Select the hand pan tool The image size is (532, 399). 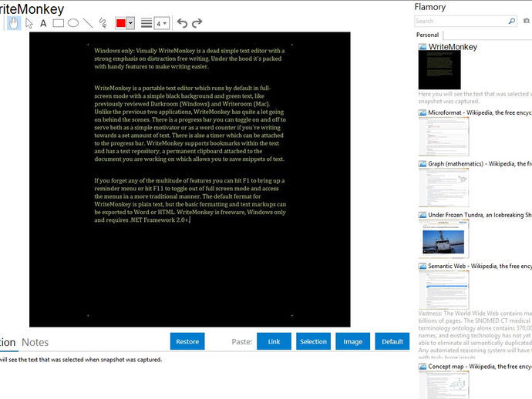14,23
